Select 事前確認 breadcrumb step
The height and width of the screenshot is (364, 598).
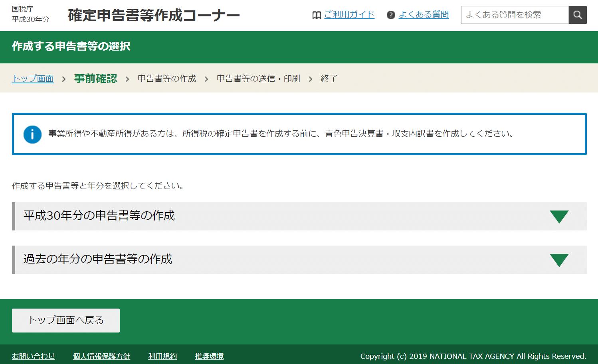(95, 79)
